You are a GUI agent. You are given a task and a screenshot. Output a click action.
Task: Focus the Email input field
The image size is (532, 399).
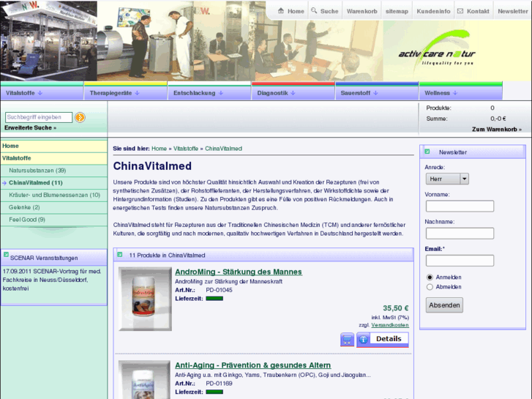coord(460,261)
